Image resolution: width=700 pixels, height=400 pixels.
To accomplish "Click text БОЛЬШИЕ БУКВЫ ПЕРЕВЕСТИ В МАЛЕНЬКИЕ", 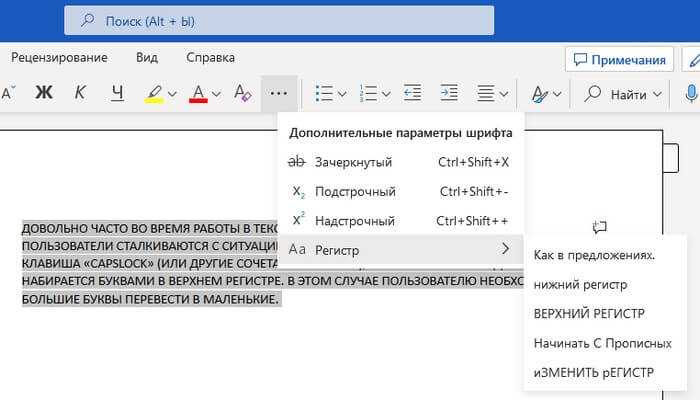I will click(151, 299).
